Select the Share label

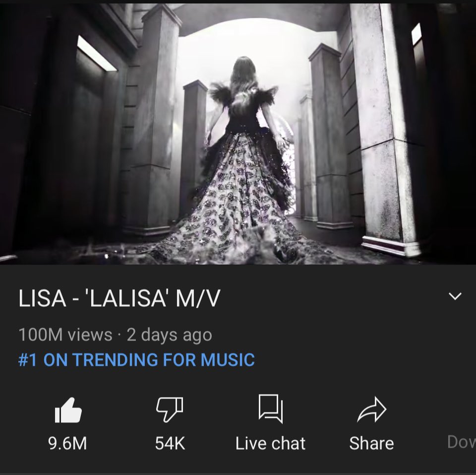[371, 443]
